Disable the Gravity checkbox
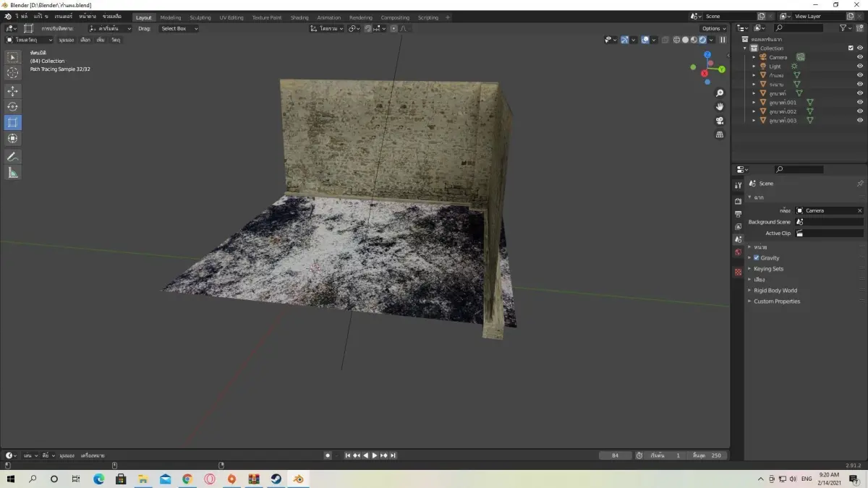 [757, 258]
